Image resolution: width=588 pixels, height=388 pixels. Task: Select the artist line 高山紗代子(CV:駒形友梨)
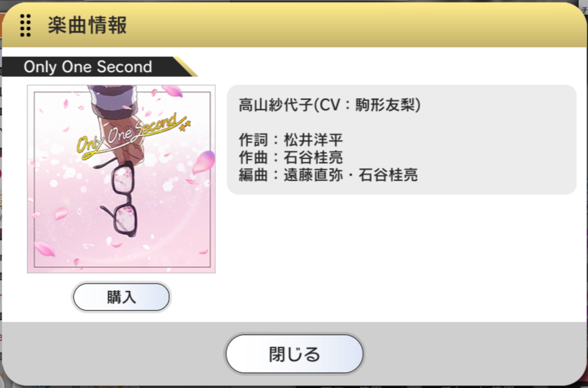pyautogui.click(x=329, y=105)
